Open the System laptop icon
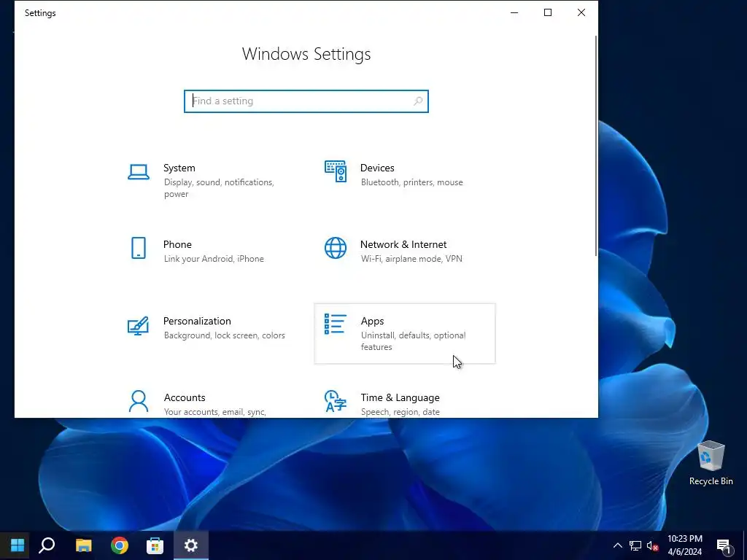 click(x=138, y=172)
